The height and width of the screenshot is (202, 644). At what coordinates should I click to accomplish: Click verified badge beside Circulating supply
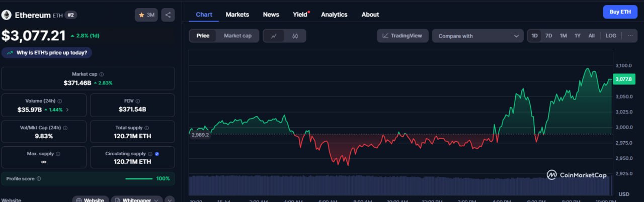tap(157, 154)
